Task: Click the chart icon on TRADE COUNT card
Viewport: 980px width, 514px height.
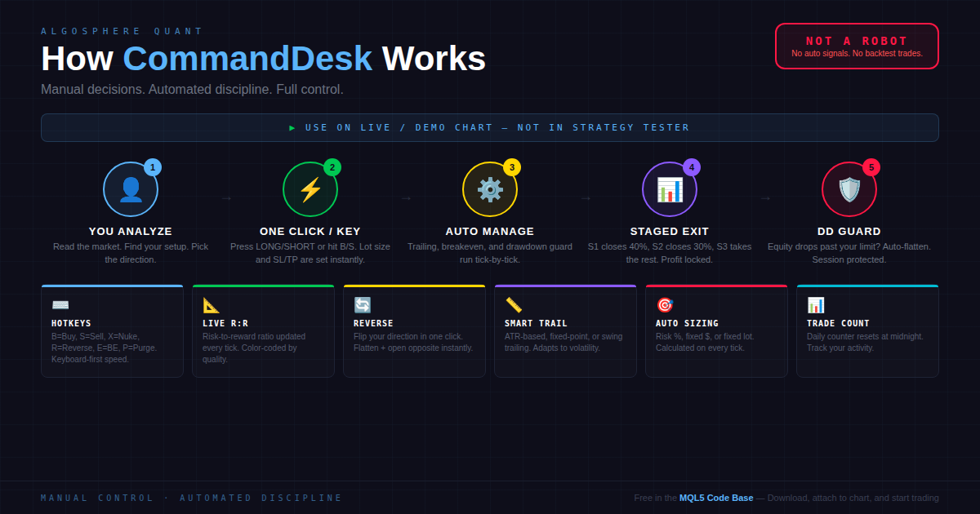Action: (815, 304)
